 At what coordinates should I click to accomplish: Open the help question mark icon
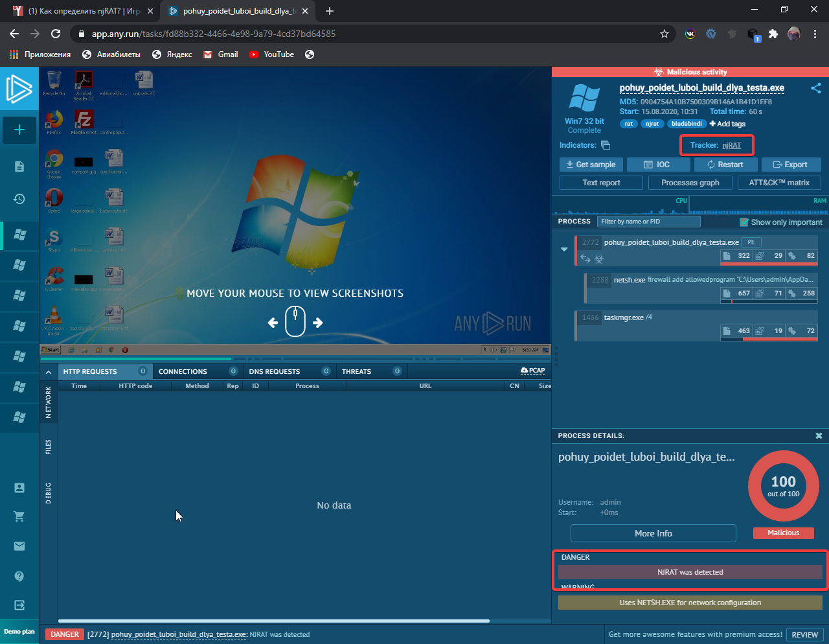pyautogui.click(x=19, y=576)
